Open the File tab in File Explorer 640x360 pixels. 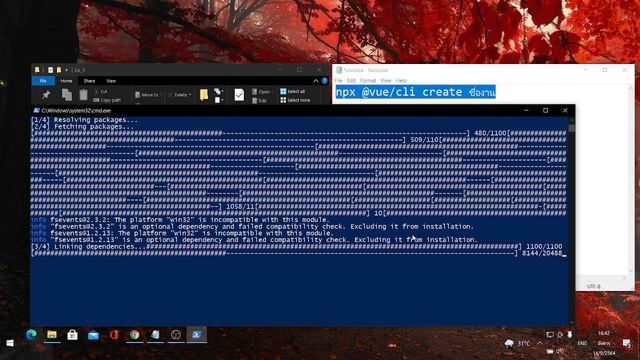(43, 81)
